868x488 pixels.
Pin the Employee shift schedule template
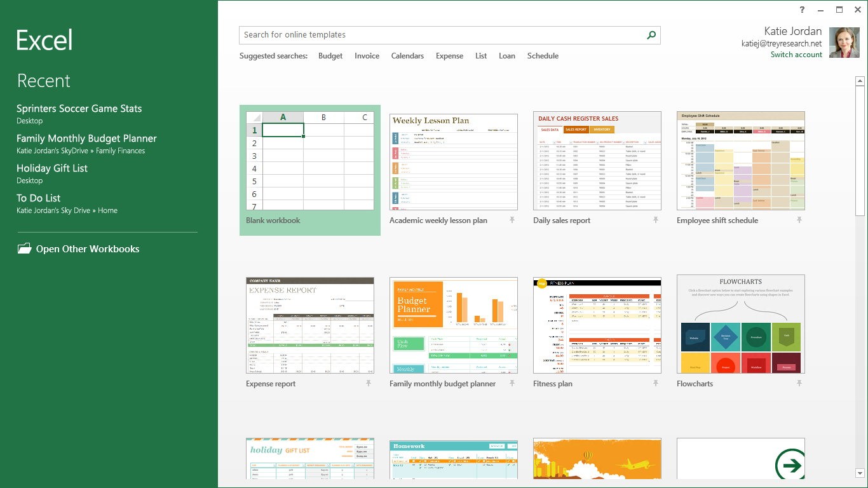(799, 220)
